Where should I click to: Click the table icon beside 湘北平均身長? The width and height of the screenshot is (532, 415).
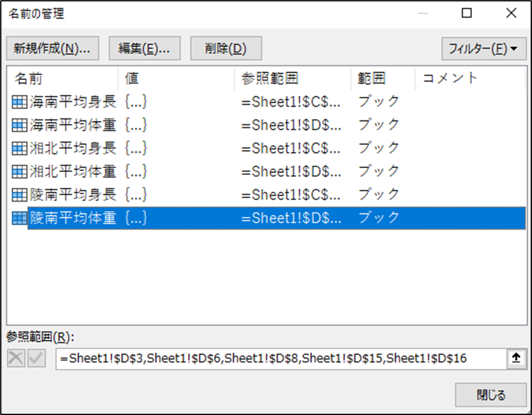[19, 148]
